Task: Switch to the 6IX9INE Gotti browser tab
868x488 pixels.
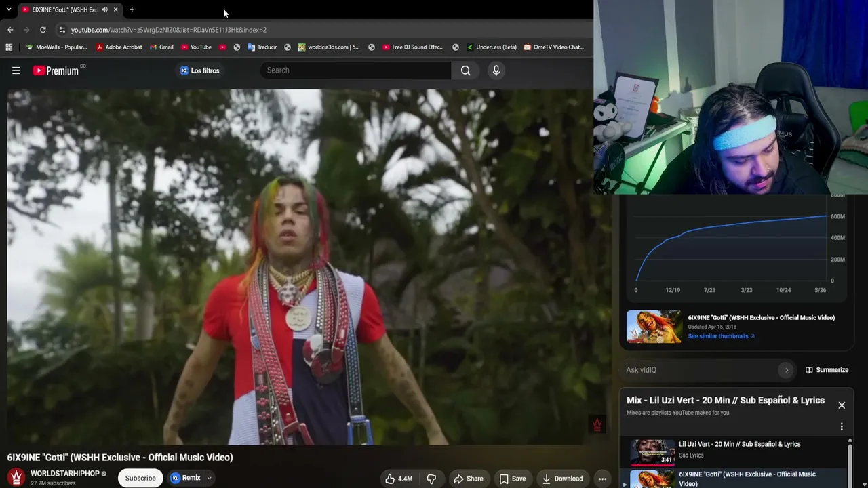Action: pos(66,9)
